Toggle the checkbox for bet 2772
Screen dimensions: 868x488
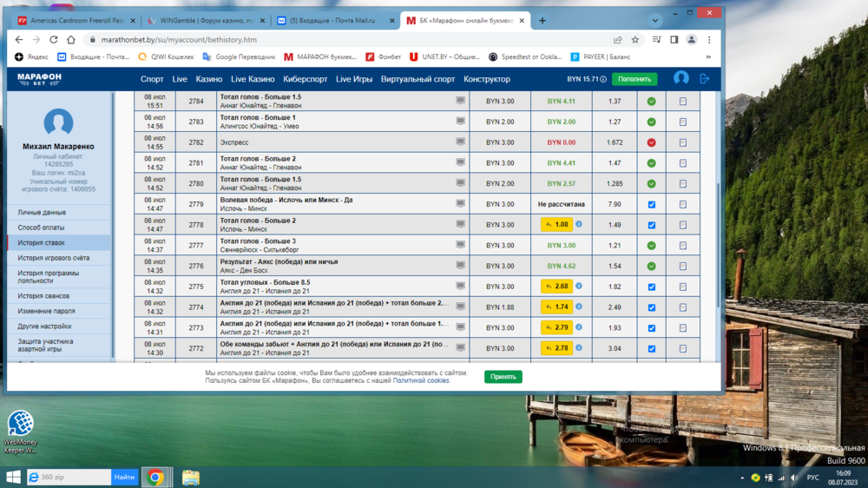tap(651, 348)
